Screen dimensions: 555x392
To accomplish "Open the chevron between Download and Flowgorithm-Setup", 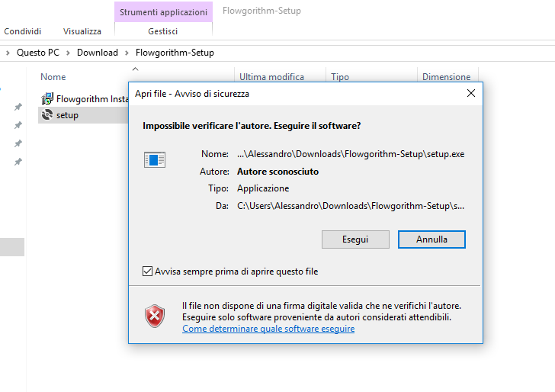I will 127,53.
